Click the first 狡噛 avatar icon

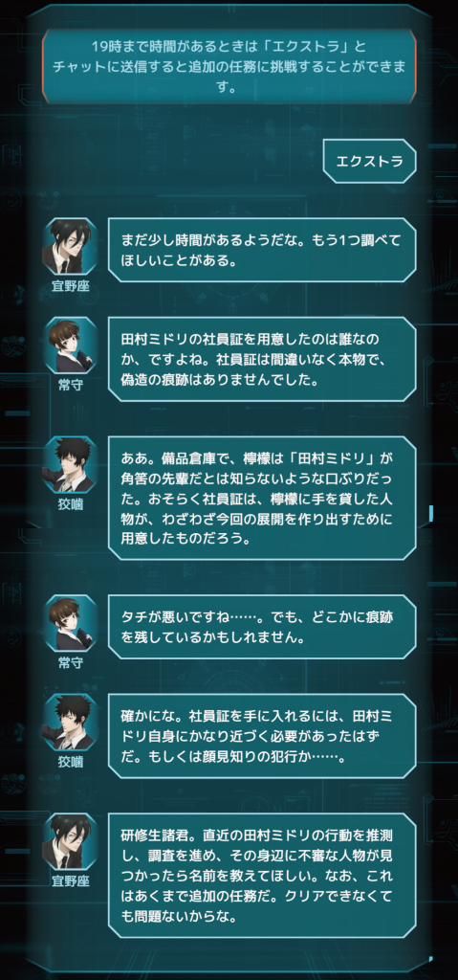click(70, 464)
